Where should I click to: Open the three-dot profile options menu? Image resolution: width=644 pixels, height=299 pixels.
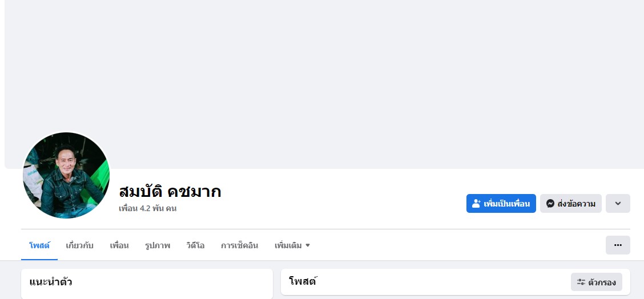pyautogui.click(x=618, y=245)
